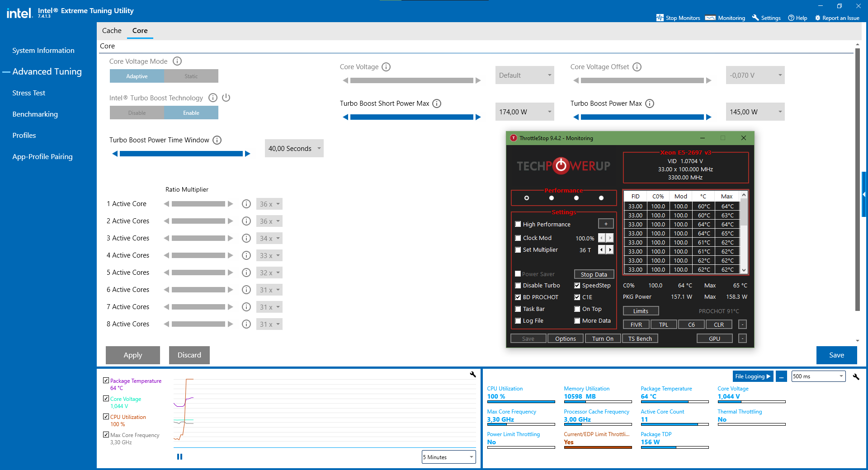The image size is (868, 470).
Task: Click the right arrow of Turbo Boost Power Time Window
Action: [x=247, y=154]
